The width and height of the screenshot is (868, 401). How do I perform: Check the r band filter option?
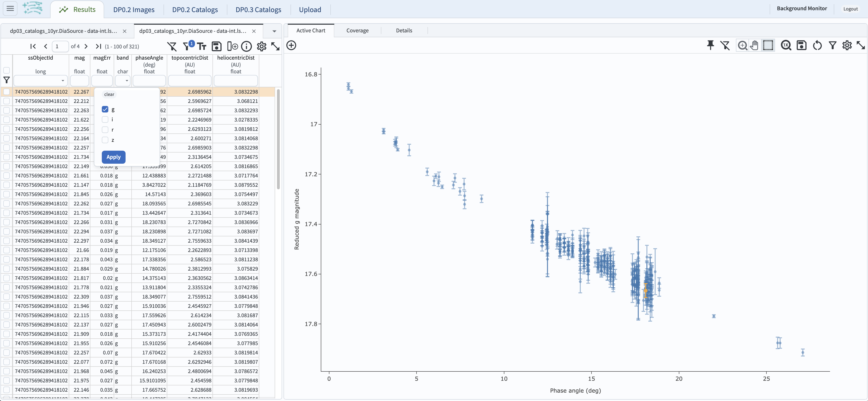105,130
